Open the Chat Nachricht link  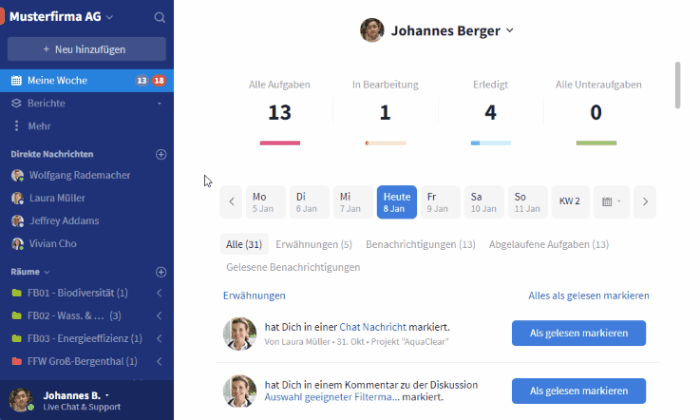click(x=373, y=327)
